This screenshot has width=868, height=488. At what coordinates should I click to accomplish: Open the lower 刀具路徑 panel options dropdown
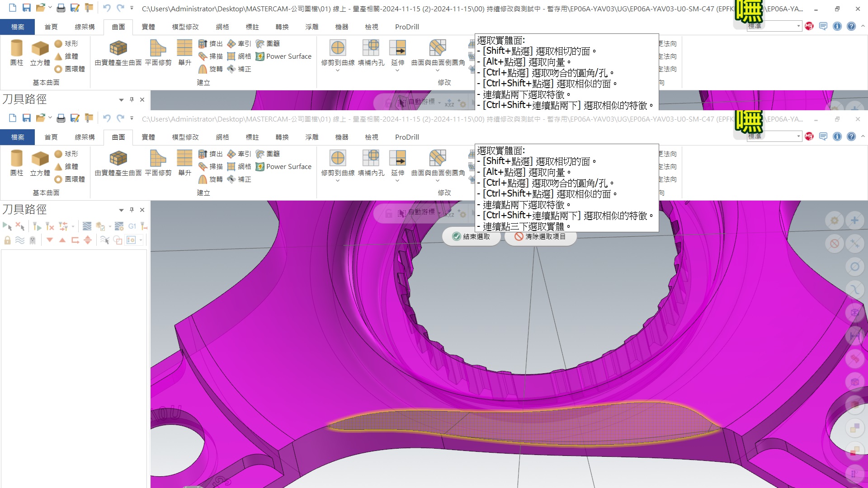point(121,210)
